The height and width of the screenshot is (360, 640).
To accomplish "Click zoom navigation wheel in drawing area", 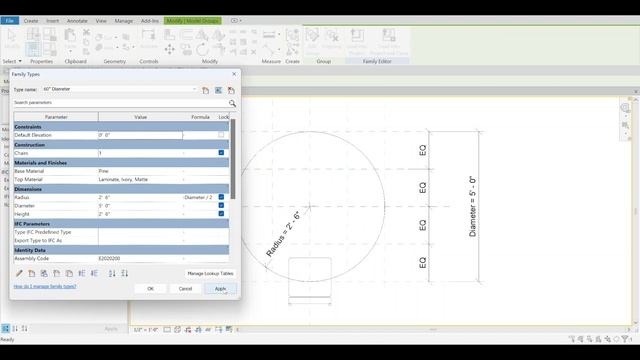I will [x=625, y=108].
